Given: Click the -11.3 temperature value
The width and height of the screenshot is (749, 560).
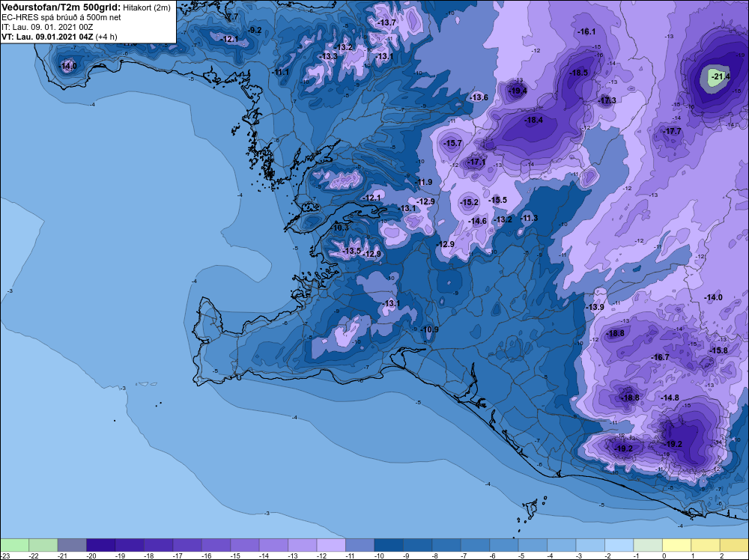Looking at the screenshot, I should point(529,218).
